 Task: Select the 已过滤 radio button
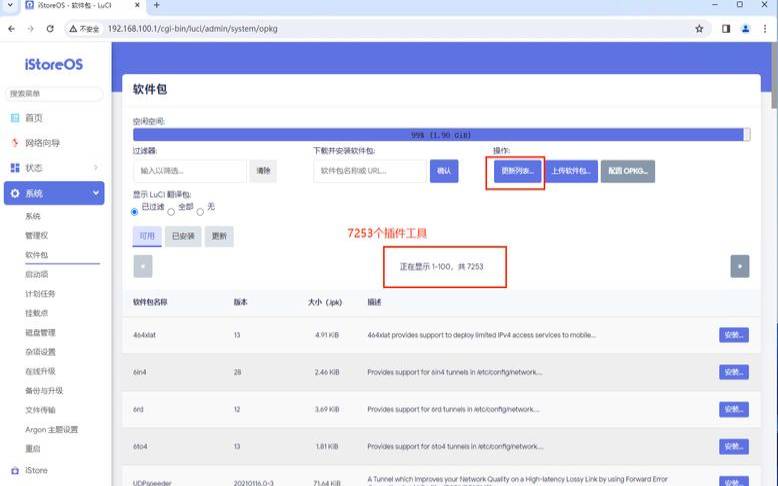[135, 211]
